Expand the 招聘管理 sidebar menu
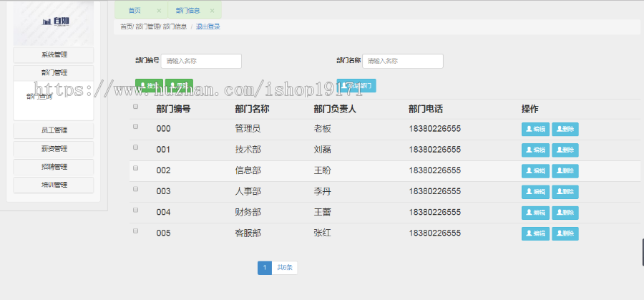644x300 pixels. [54, 167]
